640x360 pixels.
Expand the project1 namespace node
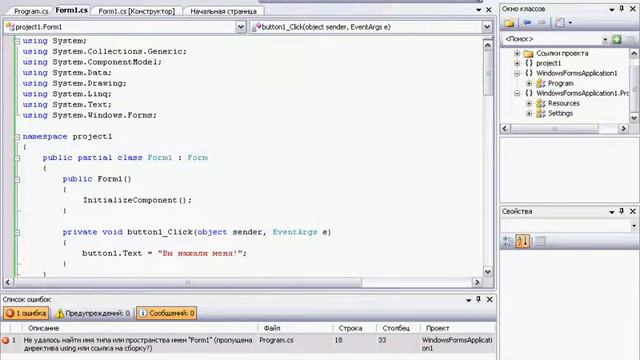pos(517,63)
